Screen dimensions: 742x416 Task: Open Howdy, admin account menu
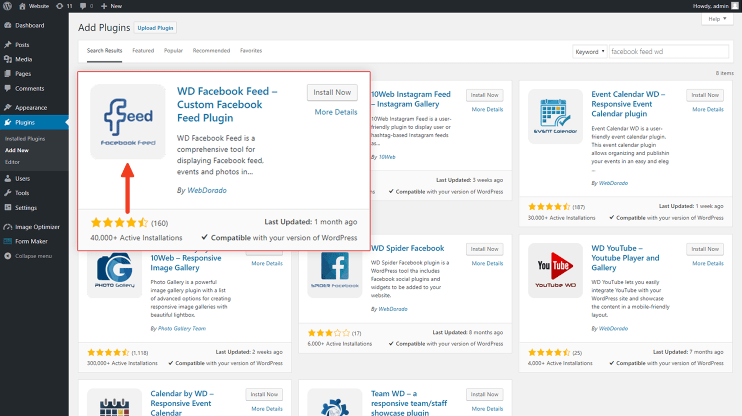click(715, 6)
